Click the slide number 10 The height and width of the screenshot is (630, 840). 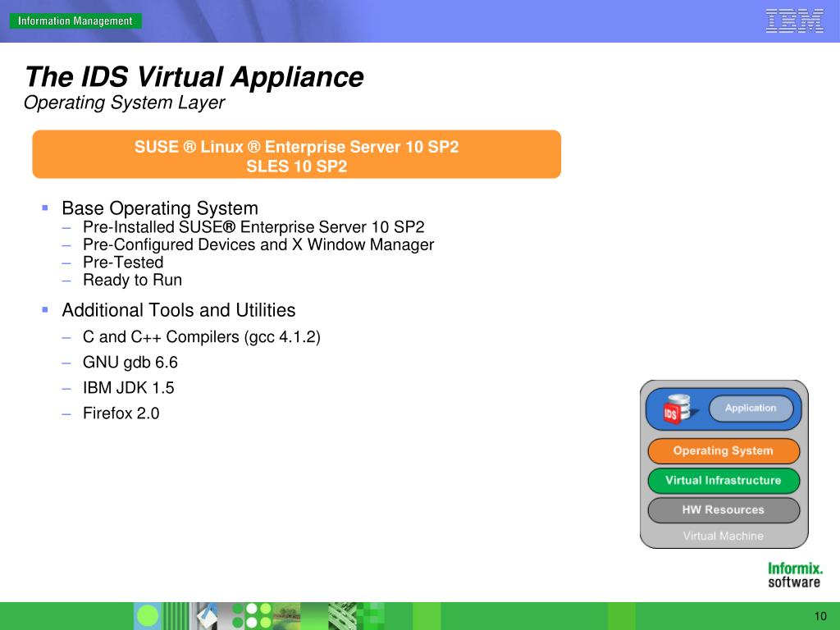click(x=820, y=616)
